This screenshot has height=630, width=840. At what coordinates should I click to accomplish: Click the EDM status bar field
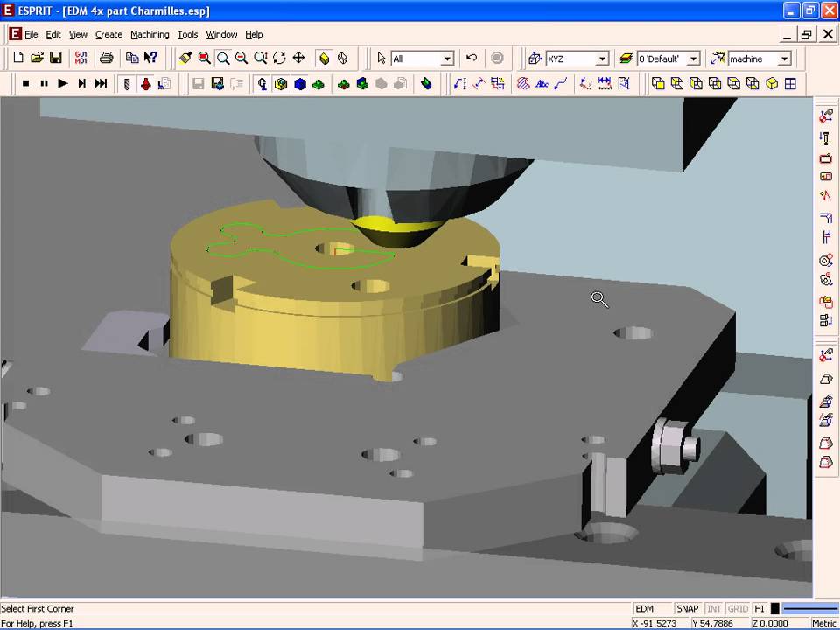(652, 609)
